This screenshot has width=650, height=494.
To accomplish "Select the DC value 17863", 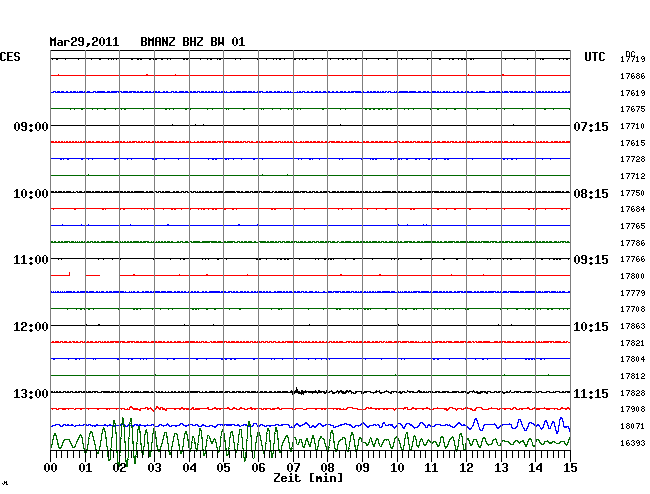I will click(x=633, y=326).
